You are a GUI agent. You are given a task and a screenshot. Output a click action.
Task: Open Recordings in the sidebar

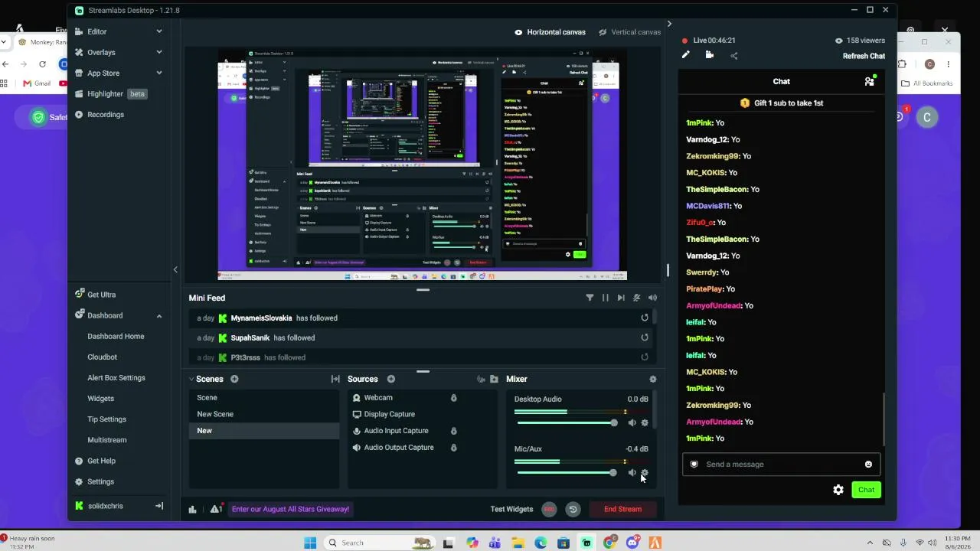tap(106, 114)
